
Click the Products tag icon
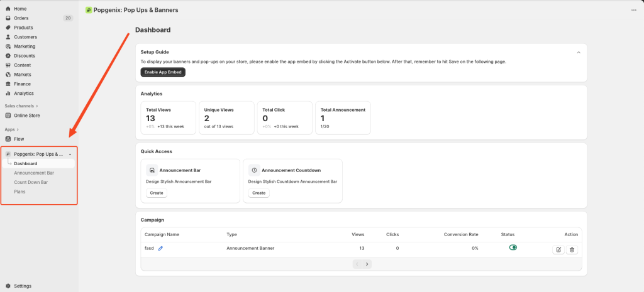(8, 28)
